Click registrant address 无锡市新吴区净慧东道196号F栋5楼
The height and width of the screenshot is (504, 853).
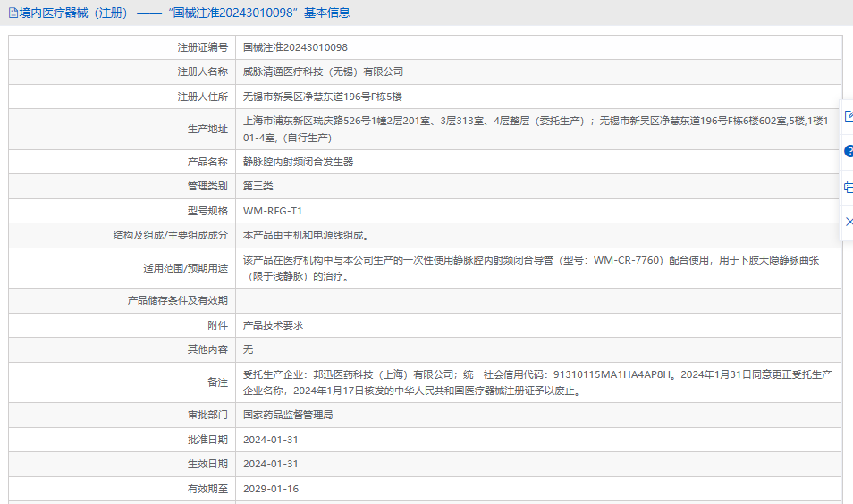[322, 97]
